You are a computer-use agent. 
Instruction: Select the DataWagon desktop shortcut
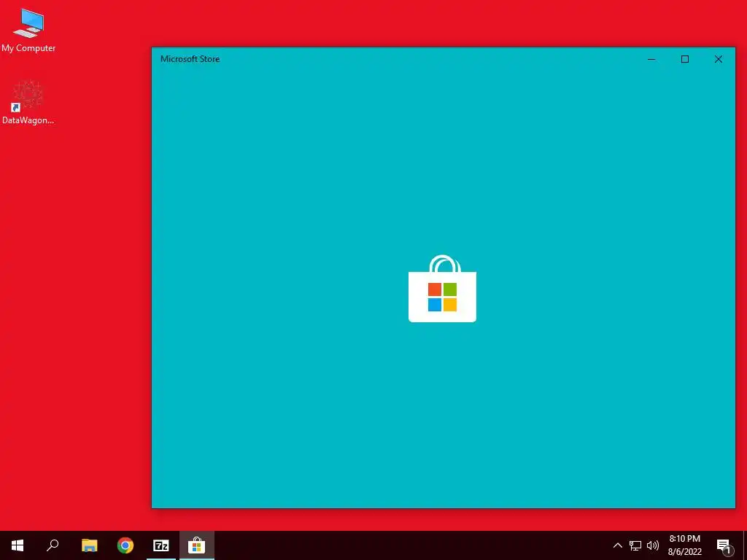pyautogui.click(x=28, y=102)
